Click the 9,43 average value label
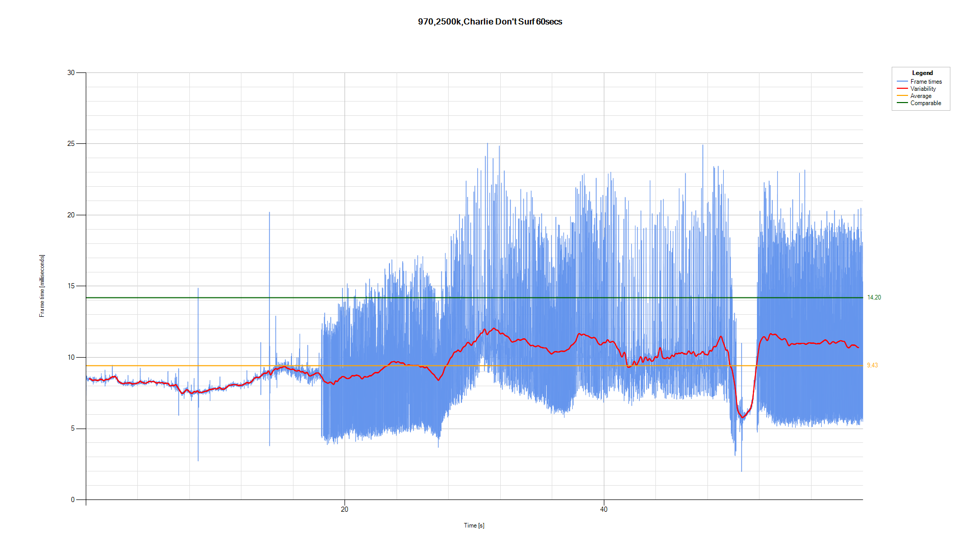 (872, 365)
